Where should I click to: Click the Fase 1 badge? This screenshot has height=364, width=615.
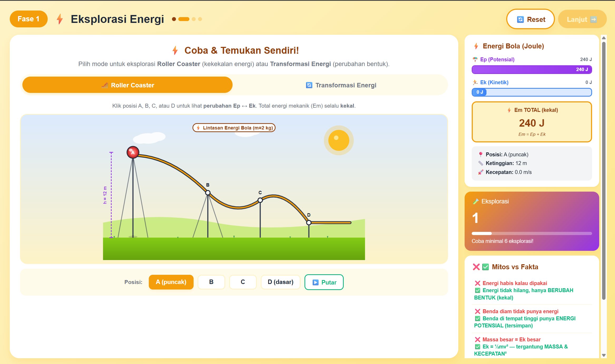[29, 19]
